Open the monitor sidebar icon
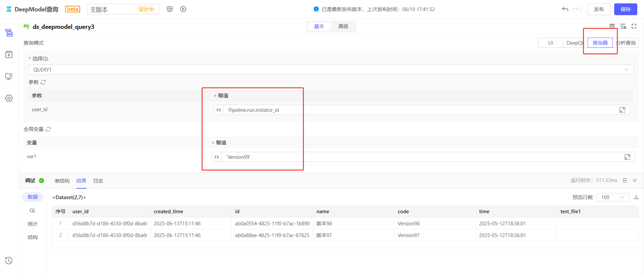 [x=9, y=76]
